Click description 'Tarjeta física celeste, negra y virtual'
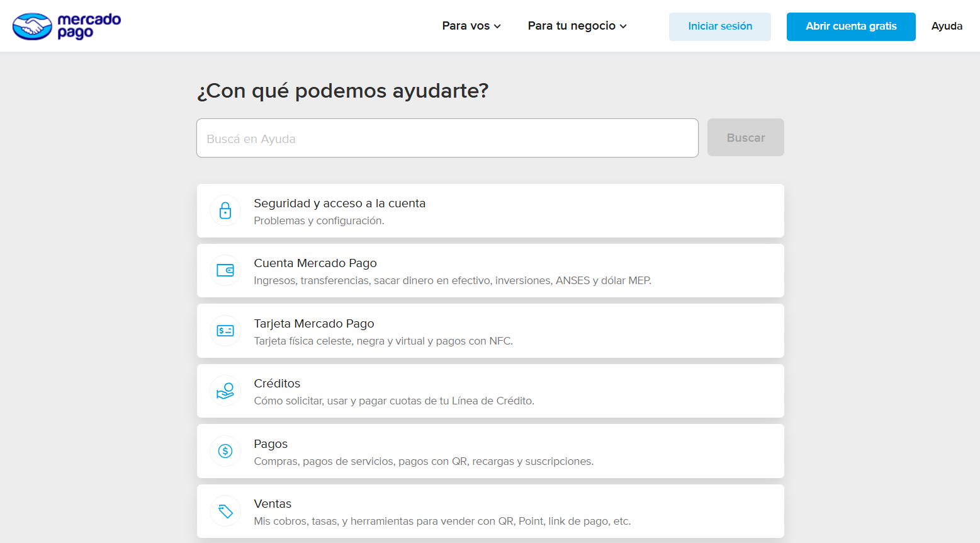The height and width of the screenshot is (543, 980). tap(383, 341)
